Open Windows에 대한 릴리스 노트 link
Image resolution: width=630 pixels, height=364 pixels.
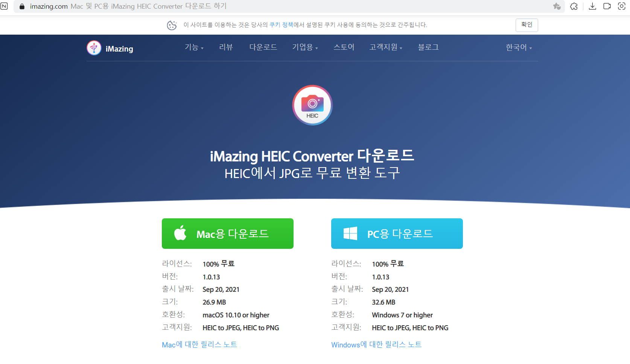pos(376,344)
